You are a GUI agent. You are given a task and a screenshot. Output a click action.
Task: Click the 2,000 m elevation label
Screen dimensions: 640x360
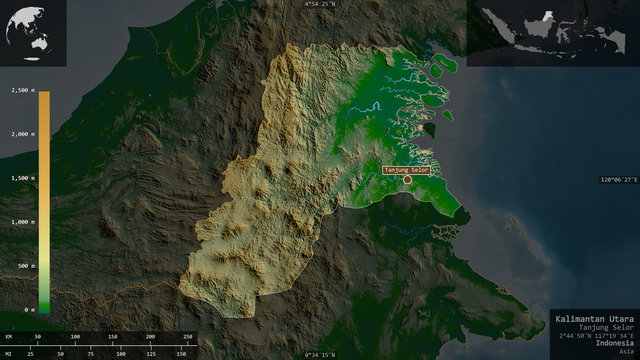[x=23, y=134]
